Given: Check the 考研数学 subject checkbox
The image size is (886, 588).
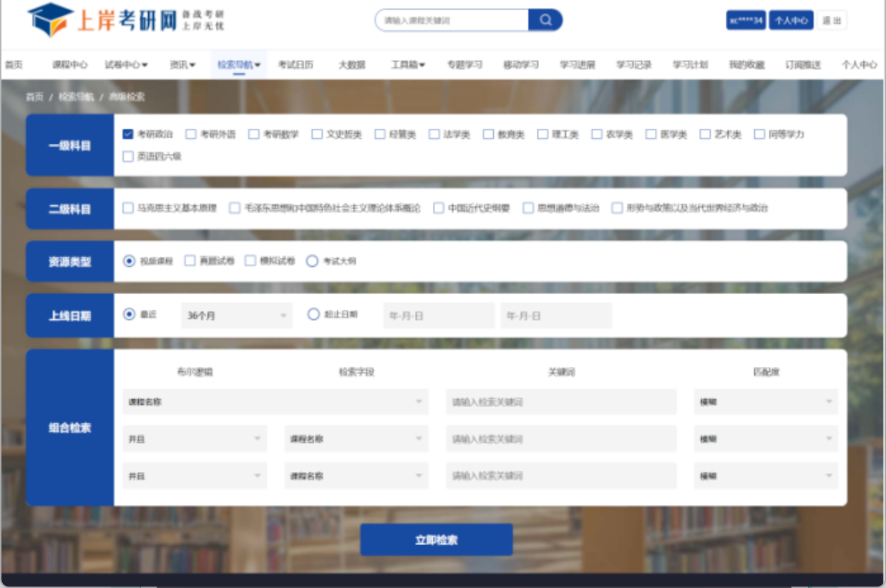Looking at the screenshot, I should click(254, 134).
